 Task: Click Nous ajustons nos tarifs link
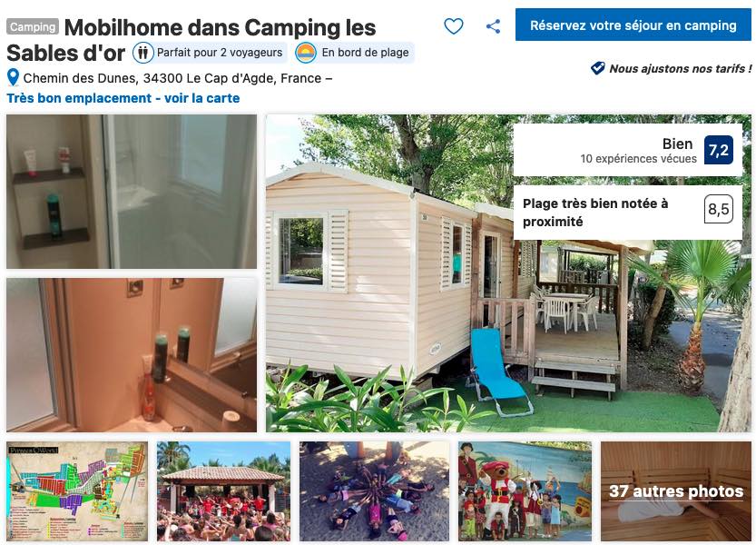pyautogui.click(x=680, y=68)
